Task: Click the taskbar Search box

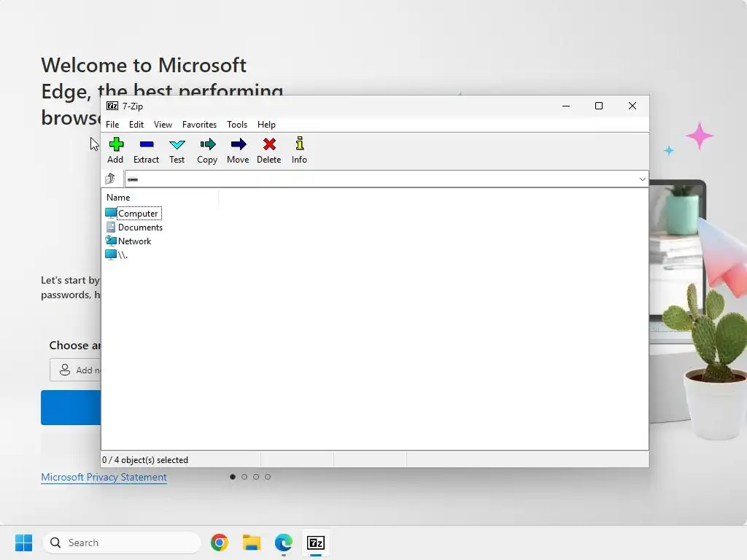Action: (x=122, y=542)
